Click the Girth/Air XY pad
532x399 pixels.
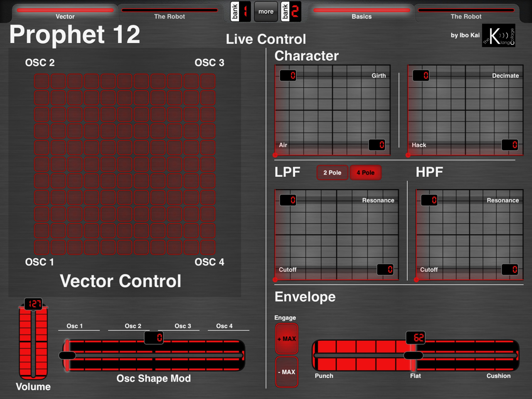(332, 110)
